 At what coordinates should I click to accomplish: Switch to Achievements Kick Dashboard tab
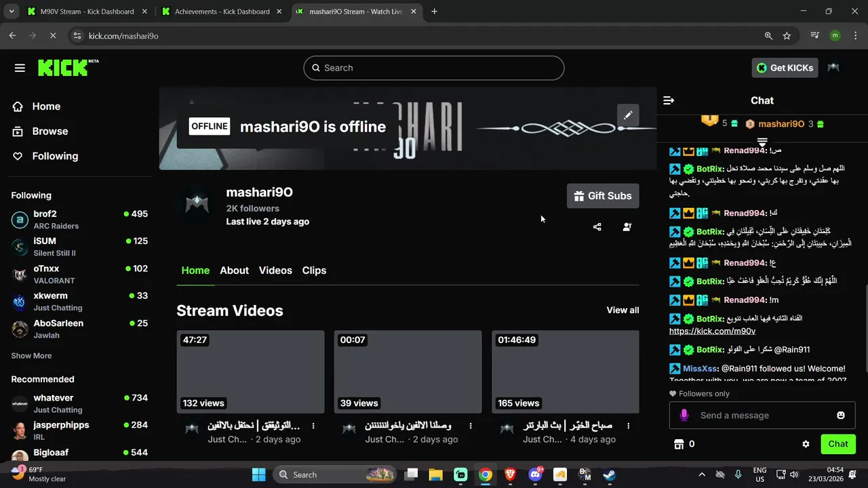pyautogui.click(x=222, y=12)
